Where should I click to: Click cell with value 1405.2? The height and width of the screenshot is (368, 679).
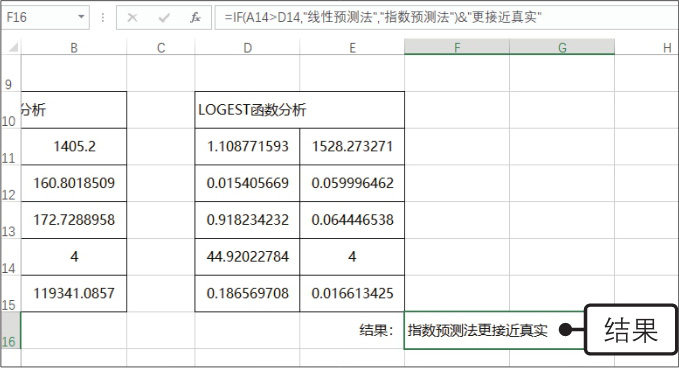[74, 147]
